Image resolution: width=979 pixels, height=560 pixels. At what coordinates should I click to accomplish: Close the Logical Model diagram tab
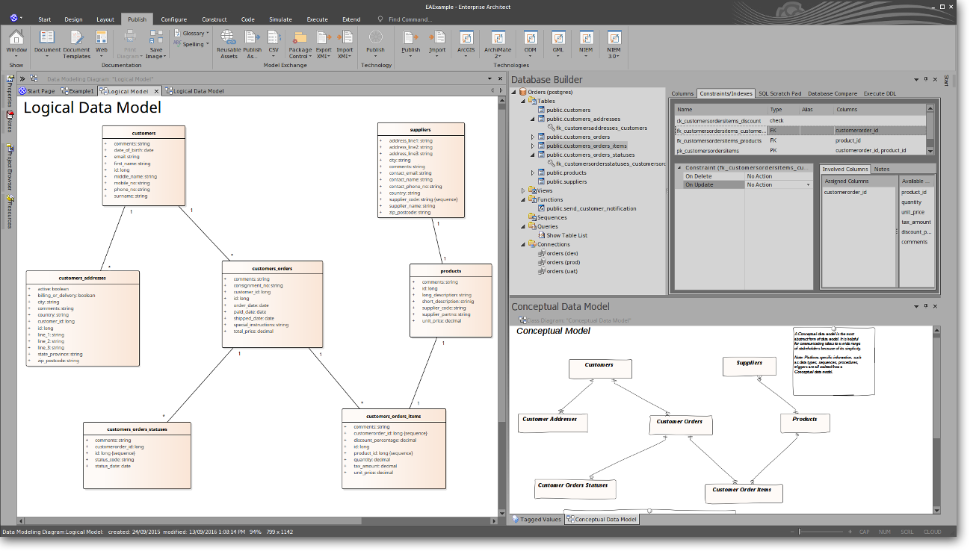point(157,91)
